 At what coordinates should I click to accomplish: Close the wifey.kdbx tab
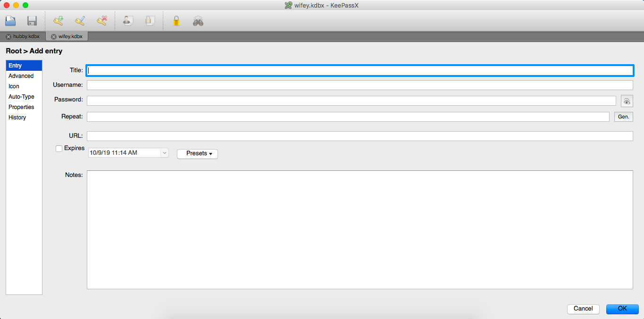pos(53,36)
